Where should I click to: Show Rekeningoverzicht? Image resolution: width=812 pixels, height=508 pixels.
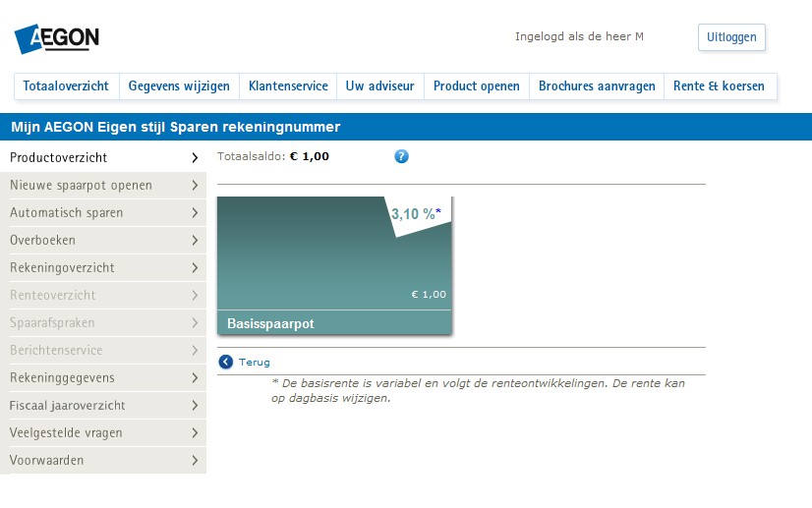click(103, 267)
